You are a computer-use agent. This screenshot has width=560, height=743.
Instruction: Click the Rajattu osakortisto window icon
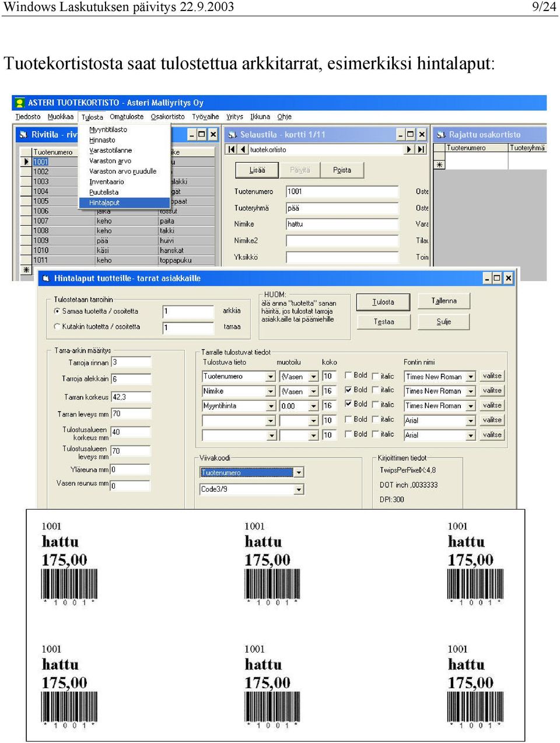coord(441,134)
